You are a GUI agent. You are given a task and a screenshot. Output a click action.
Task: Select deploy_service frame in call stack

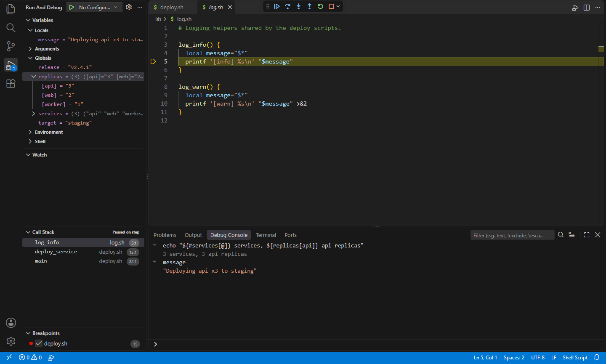(83, 252)
